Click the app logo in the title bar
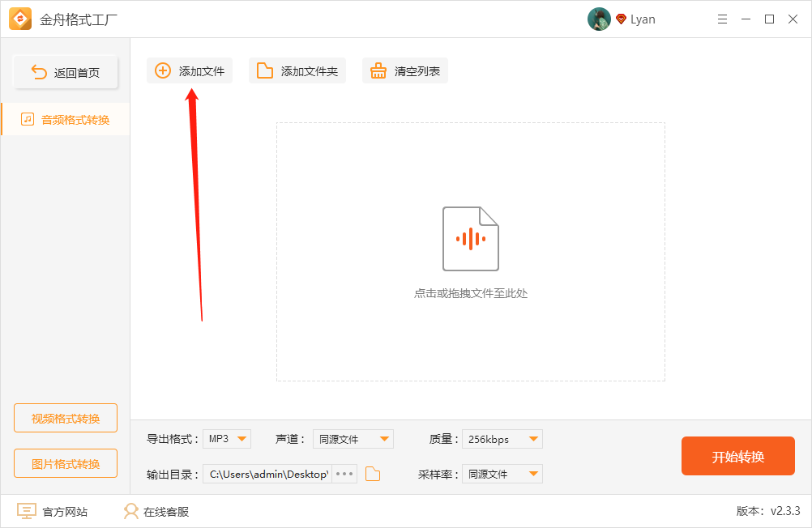This screenshot has width=812, height=528. 19,18
